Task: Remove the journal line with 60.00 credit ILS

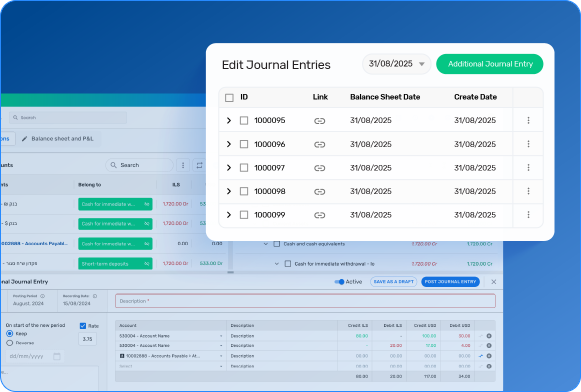Action: (489, 336)
